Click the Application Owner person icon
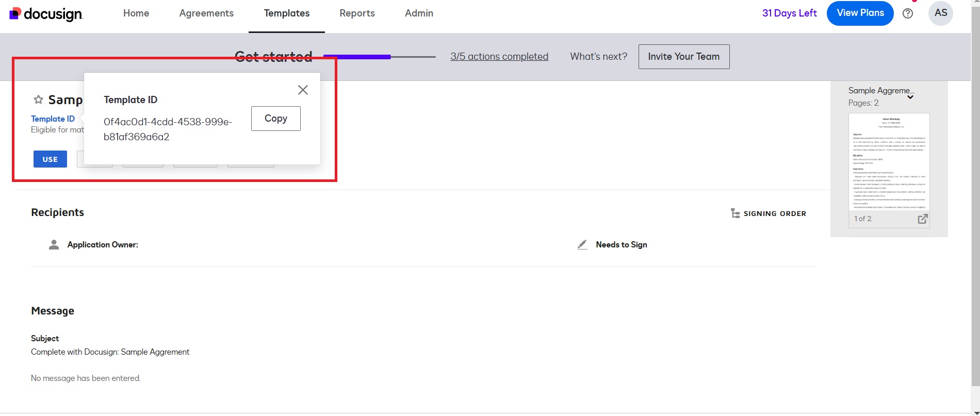 [x=54, y=245]
